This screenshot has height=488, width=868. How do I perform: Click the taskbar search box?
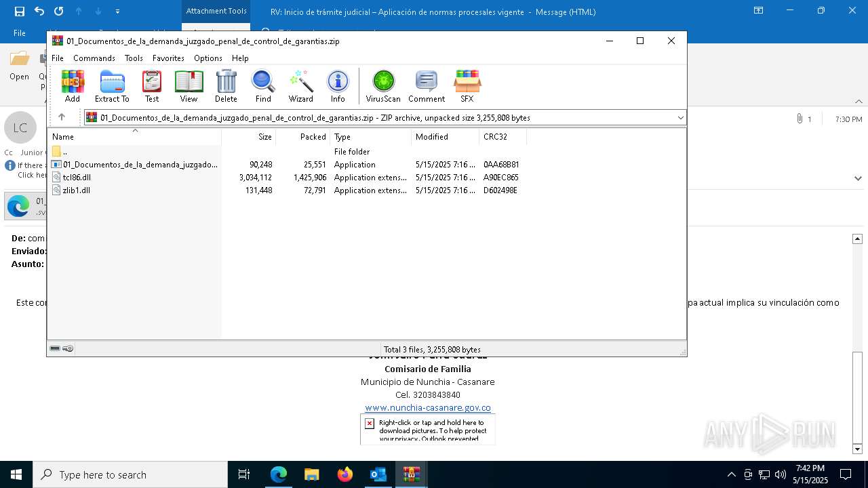pos(130,474)
